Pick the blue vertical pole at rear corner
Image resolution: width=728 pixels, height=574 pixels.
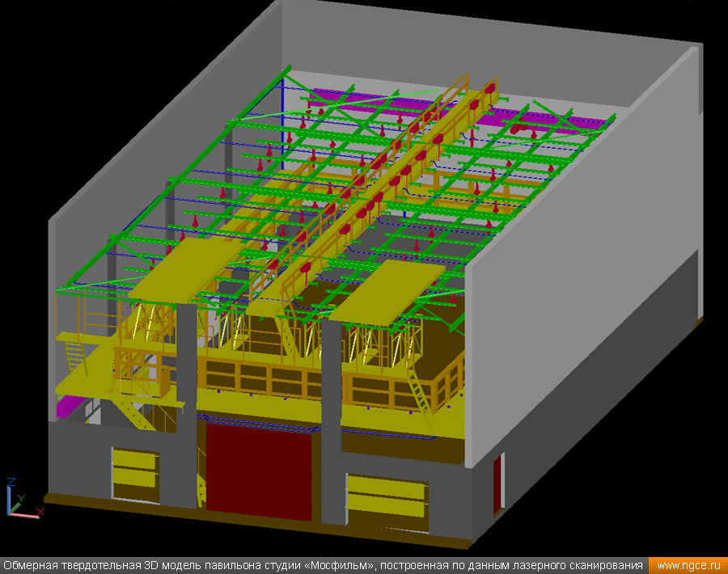(x=281, y=113)
